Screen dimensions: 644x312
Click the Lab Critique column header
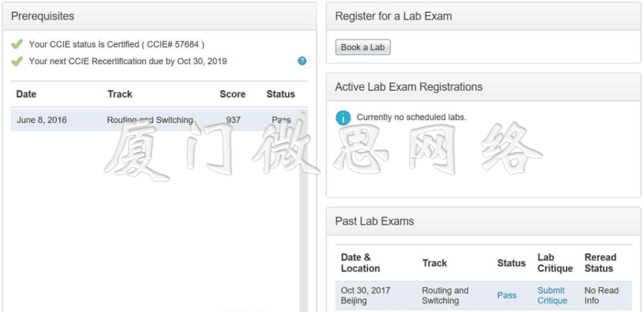[555, 263]
